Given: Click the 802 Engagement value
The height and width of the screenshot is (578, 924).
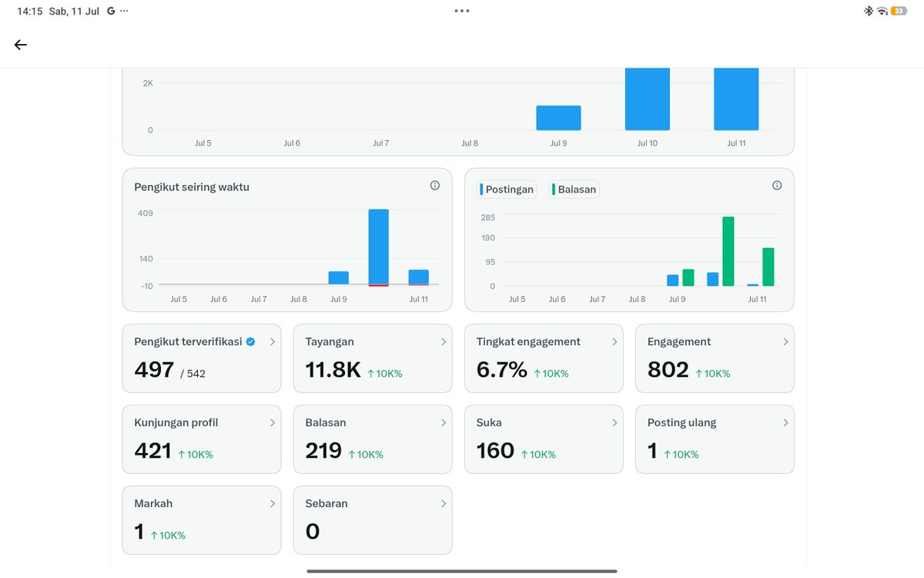Looking at the screenshot, I should 668,370.
